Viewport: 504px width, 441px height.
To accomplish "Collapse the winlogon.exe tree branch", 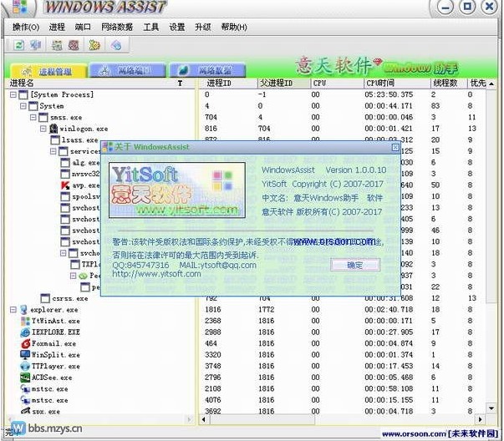I will tap(43, 129).
